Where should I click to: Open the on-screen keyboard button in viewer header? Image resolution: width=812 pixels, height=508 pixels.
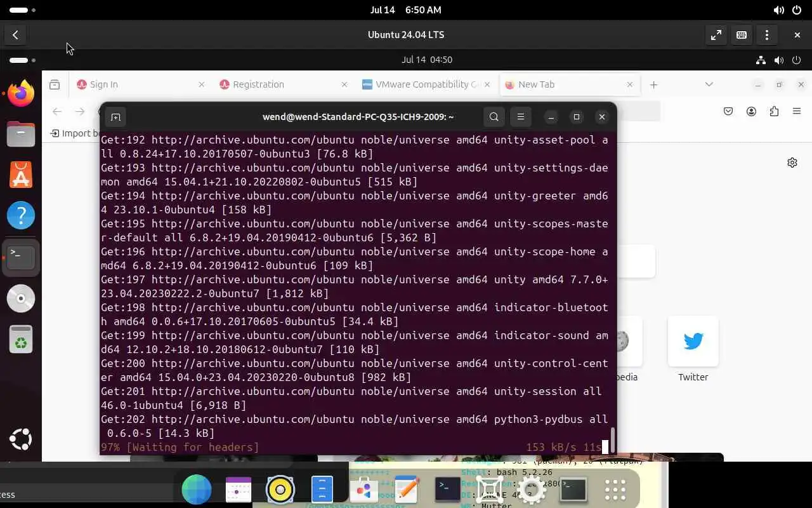(742, 35)
